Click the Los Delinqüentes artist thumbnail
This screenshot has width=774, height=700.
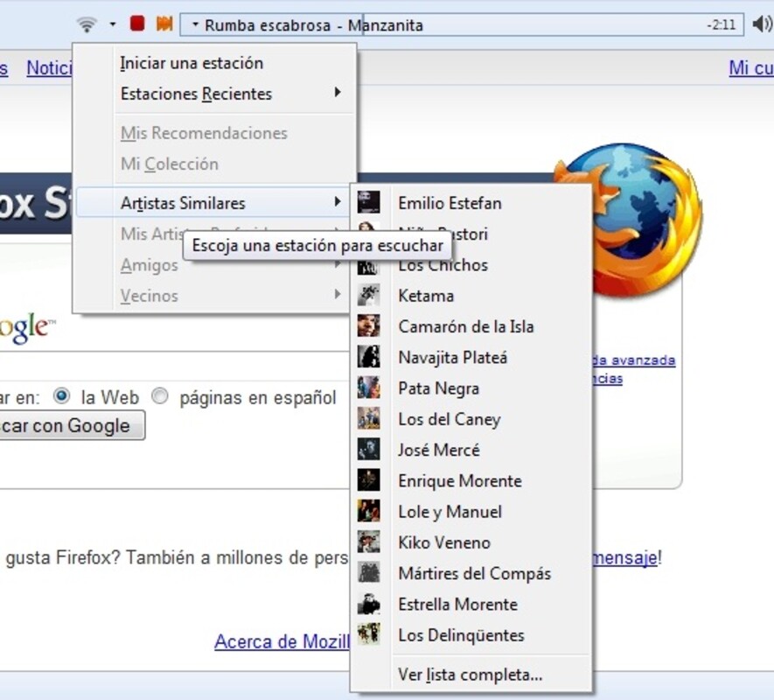pos(369,634)
